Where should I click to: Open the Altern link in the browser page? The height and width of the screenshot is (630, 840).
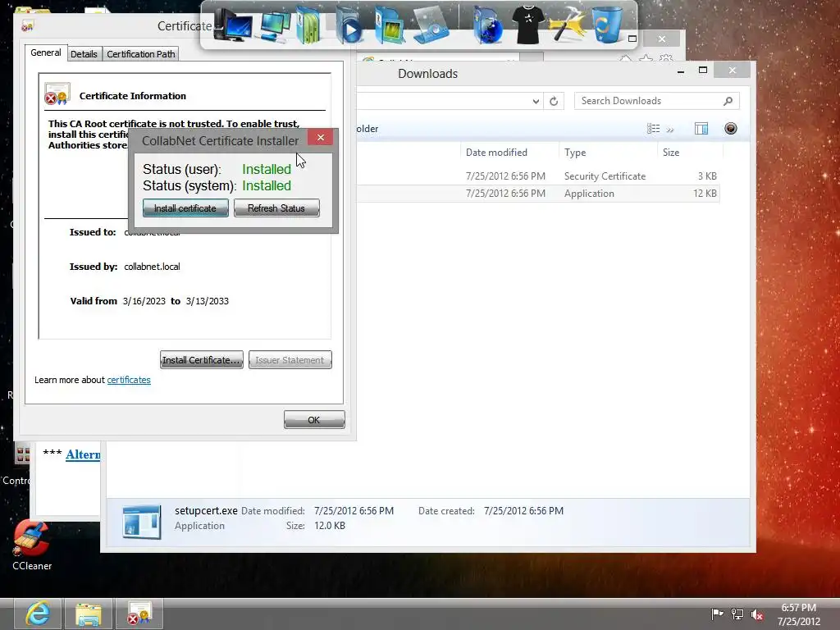point(83,454)
